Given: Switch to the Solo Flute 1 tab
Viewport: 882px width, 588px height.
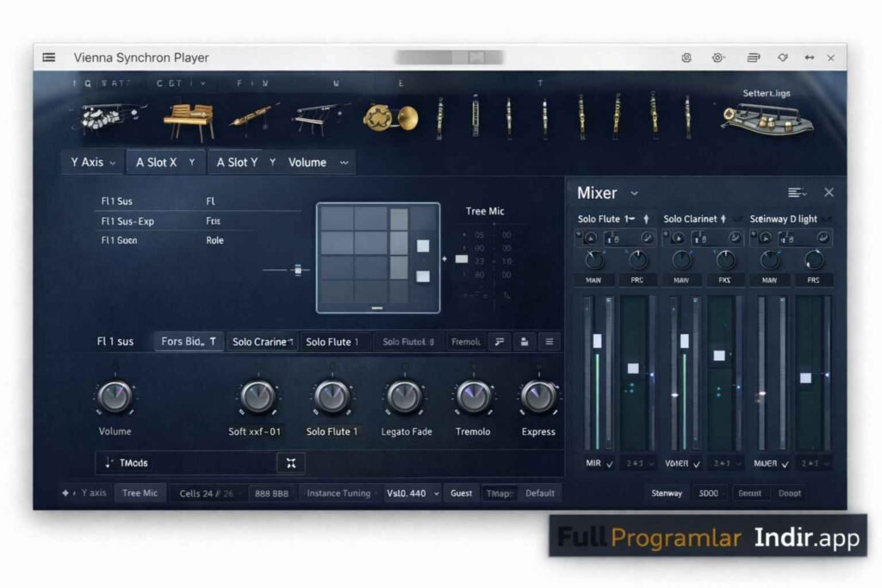Looking at the screenshot, I should [x=337, y=342].
